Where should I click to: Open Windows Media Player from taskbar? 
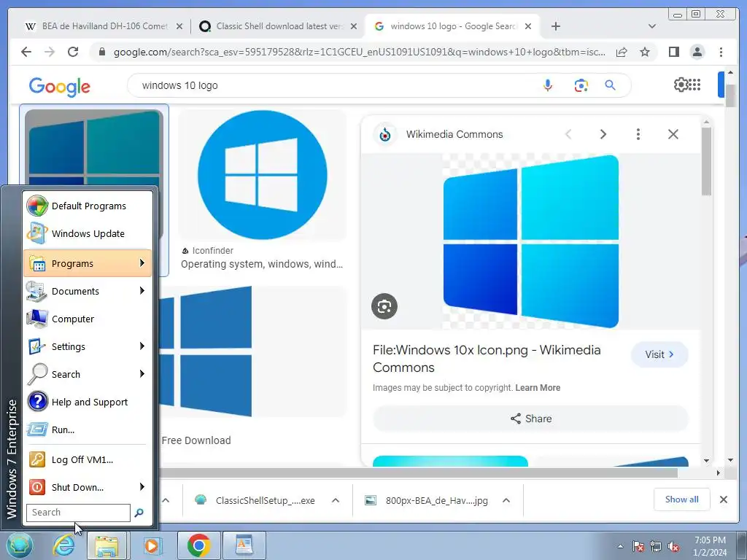(152, 545)
